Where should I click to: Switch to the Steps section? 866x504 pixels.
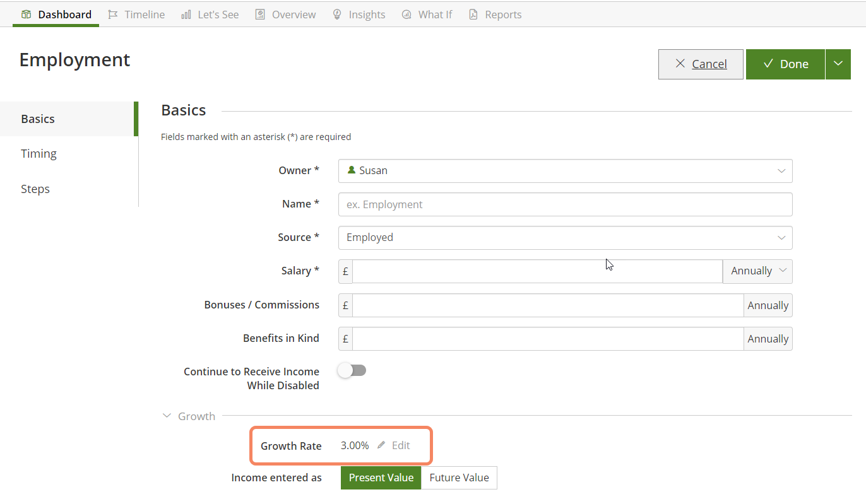pyautogui.click(x=35, y=189)
